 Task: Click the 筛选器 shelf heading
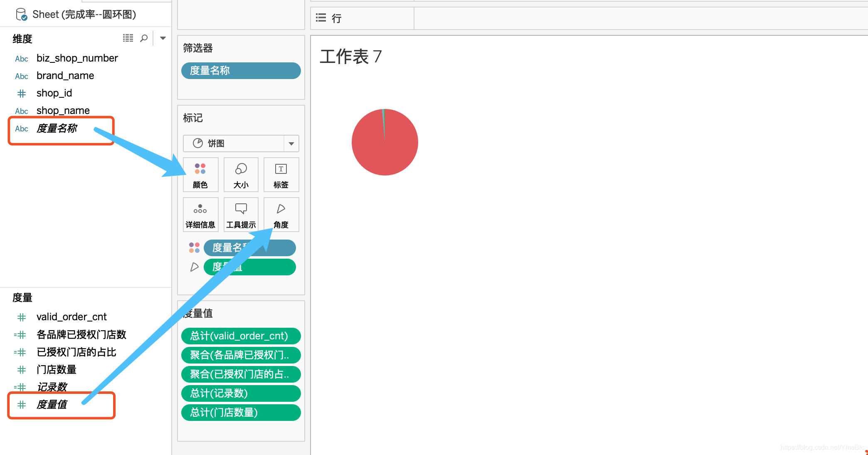pos(198,48)
